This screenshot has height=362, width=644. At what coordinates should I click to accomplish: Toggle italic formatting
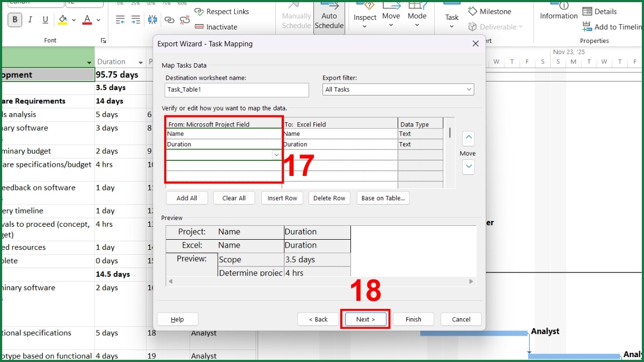(x=30, y=19)
